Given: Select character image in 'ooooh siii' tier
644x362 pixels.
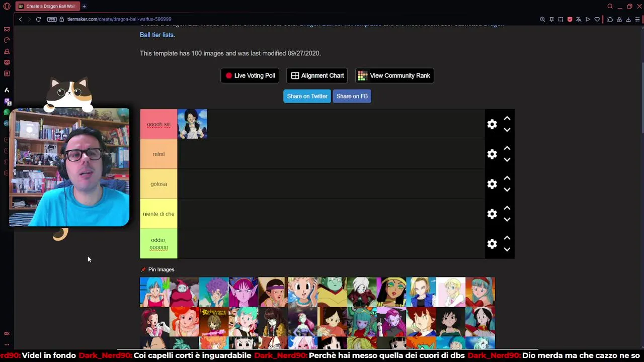Looking at the screenshot, I should pos(192,124).
